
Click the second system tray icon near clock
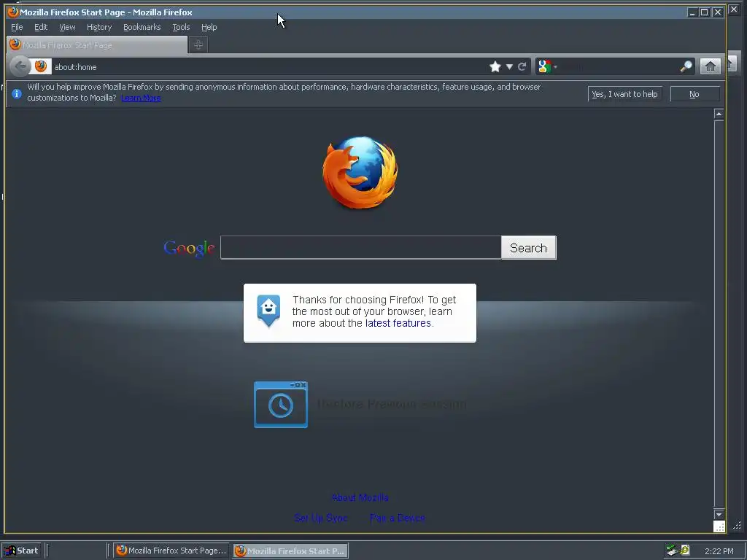pyautogui.click(x=685, y=550)
